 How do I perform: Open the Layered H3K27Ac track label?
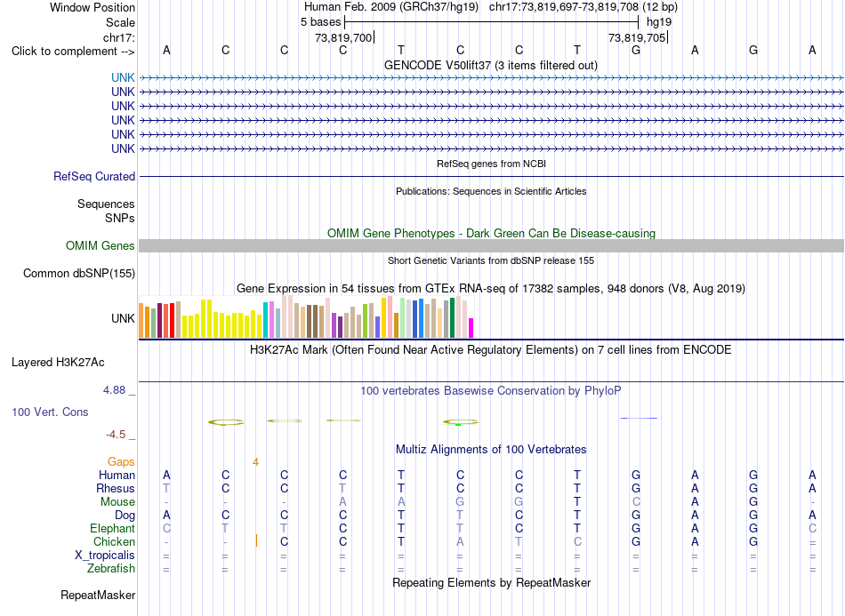click(58, 362)
